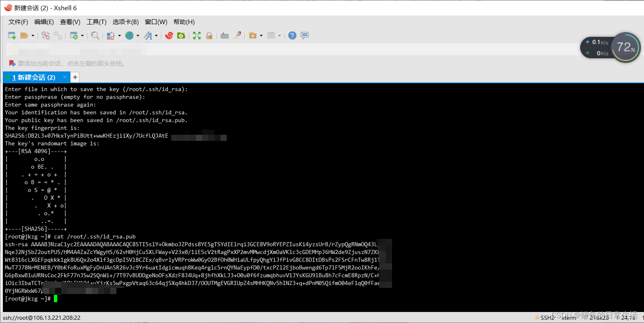Open the 选项卡(B) menu

[126, 22]
